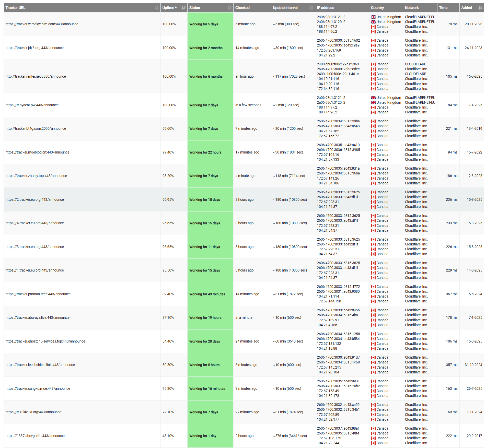Click the 43.10% uptime value

coord(168,436)
